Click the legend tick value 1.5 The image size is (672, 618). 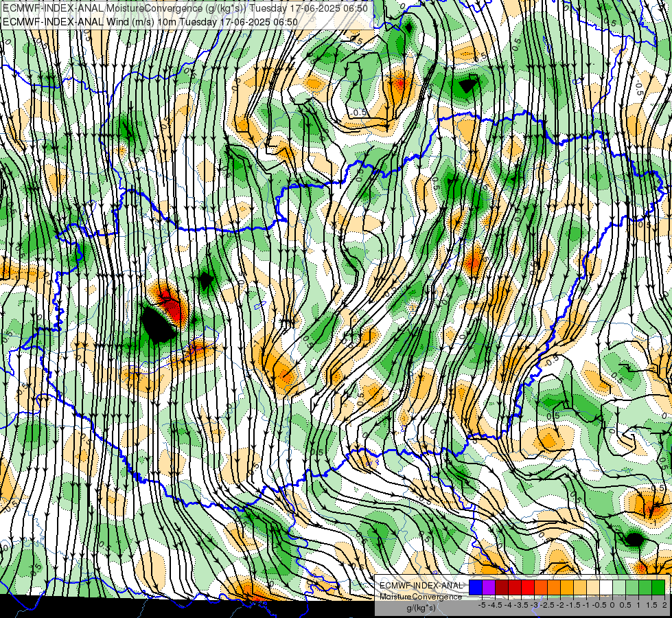tap(652, 605)
